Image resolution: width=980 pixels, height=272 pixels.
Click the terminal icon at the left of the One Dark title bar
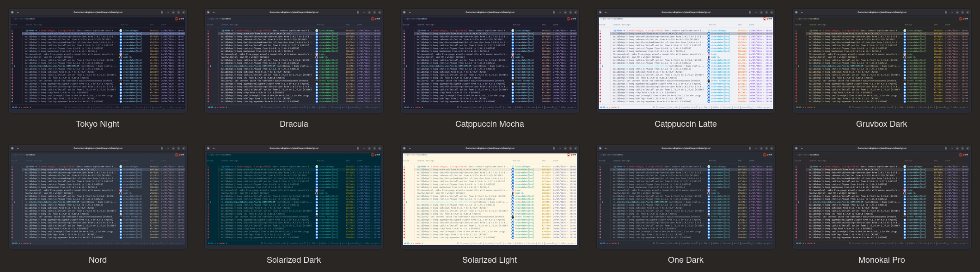point(600,148)
